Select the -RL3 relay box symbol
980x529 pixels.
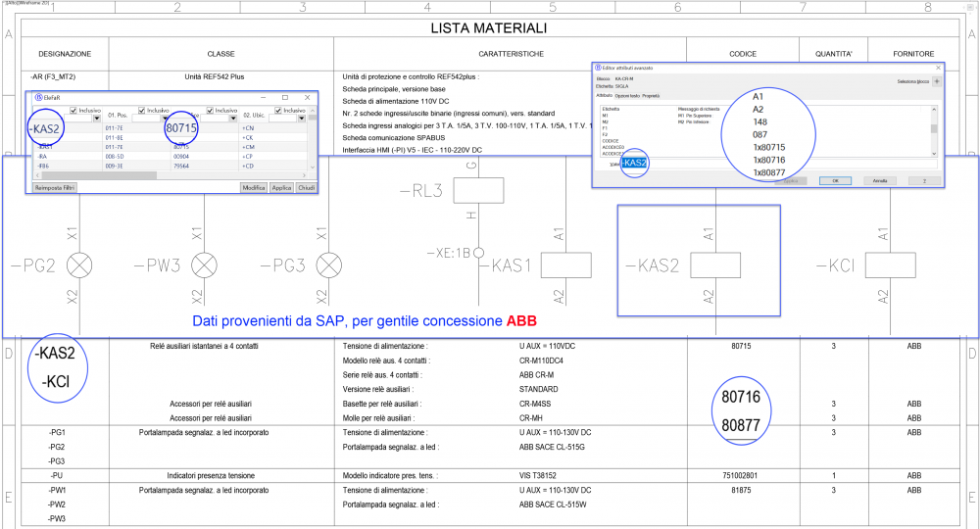pyautogui.click(x=479, y=190)
